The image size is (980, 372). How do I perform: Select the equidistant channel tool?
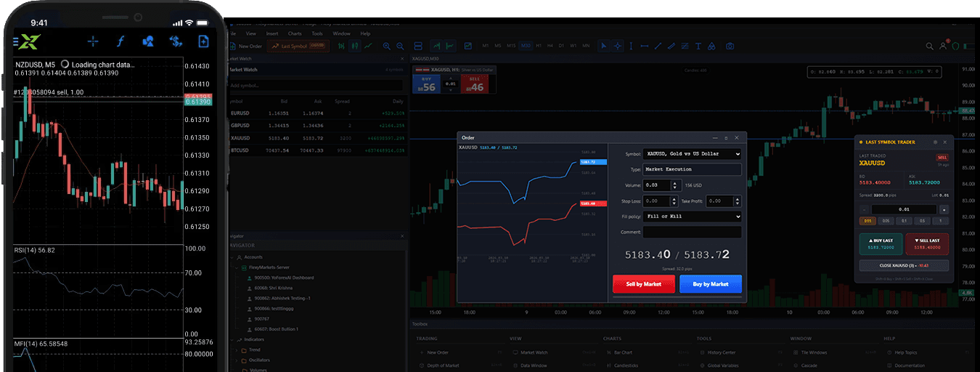coord(671,46)
